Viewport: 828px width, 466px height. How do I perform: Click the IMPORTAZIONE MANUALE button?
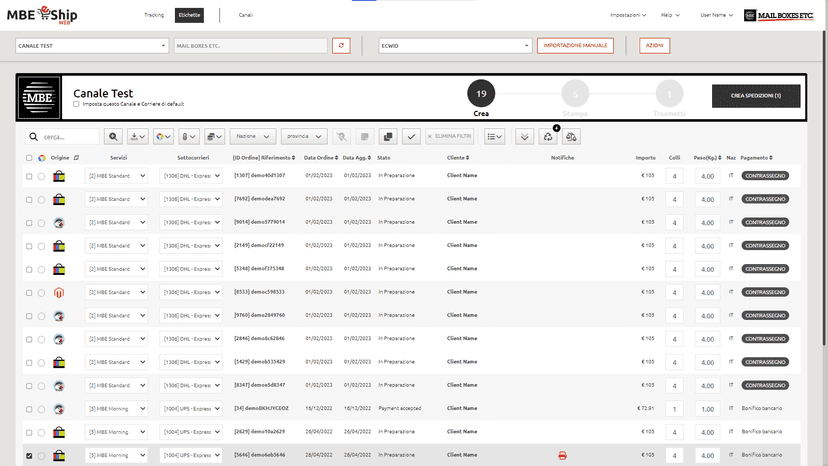[575, 45]
